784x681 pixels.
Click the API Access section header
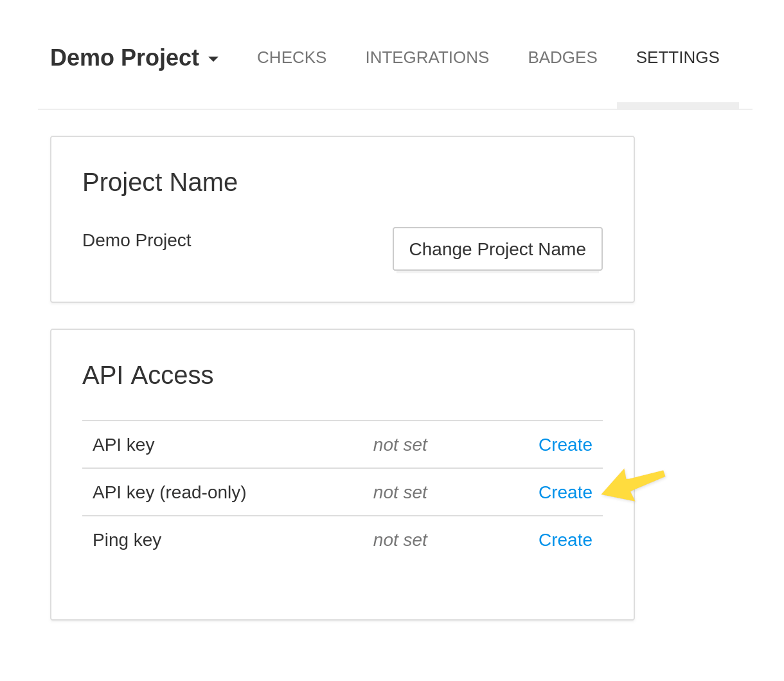tap(148, 375)
